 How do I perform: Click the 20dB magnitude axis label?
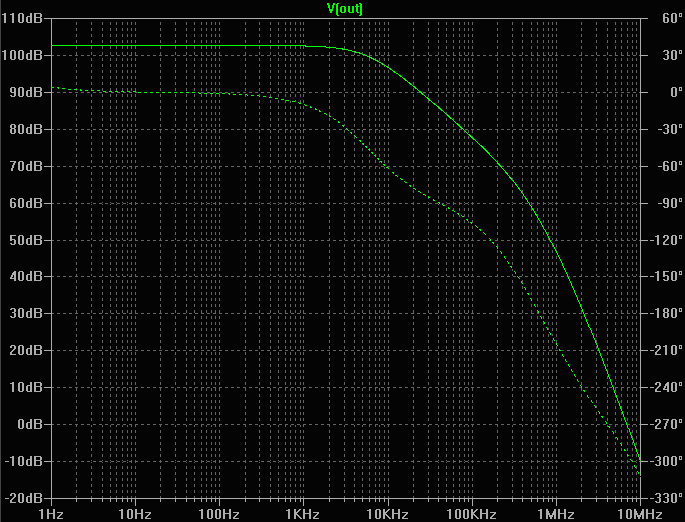click(26, 350)
